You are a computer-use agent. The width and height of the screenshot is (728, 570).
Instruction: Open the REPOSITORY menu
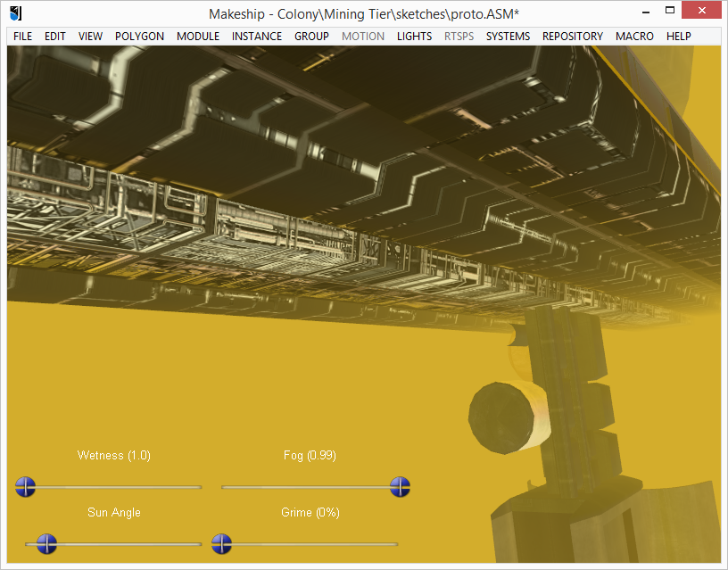573,37
